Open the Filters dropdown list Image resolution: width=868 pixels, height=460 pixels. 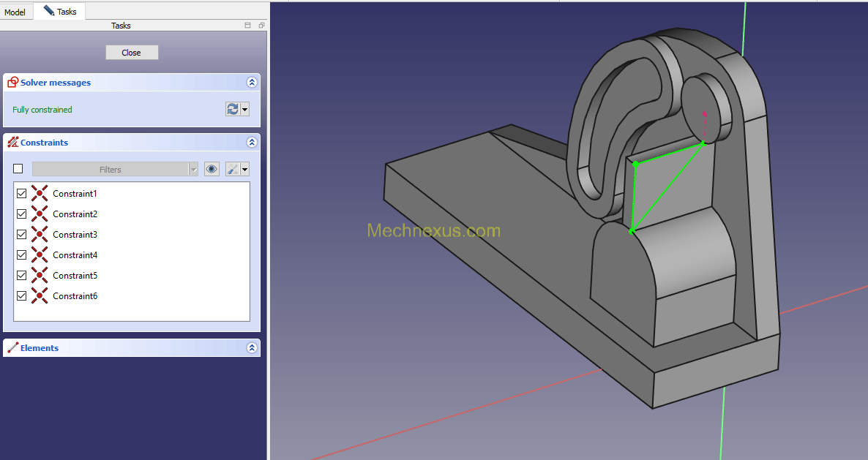pos(193,170)
